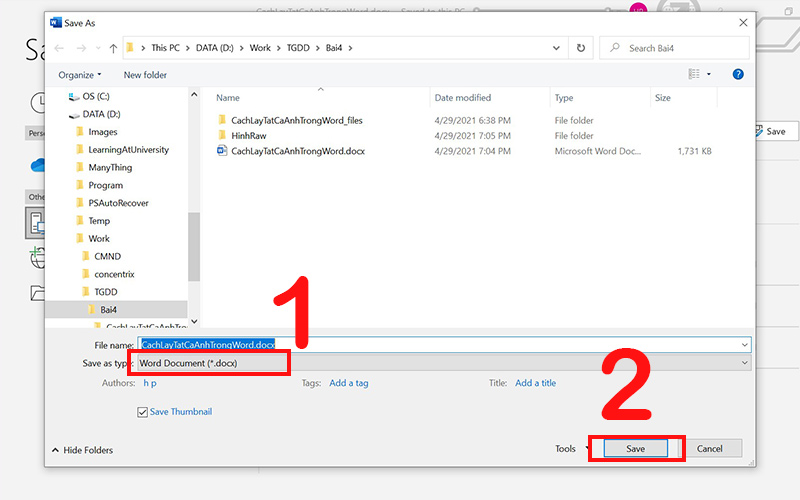800x500 pixels.
Task: Click DATA (D:) in address breadcrumb
Action: pos(215,48)
